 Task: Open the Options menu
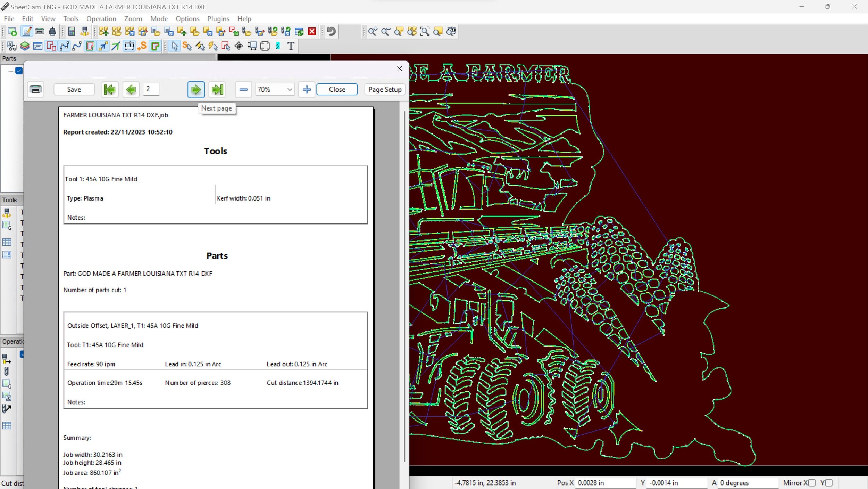(x=187, y=19)
